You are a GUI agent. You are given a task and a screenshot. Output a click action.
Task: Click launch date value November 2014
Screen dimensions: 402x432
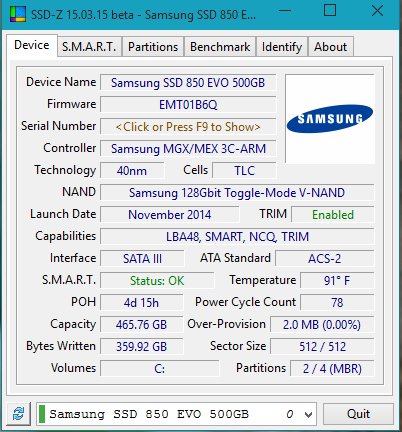tap(170, 215)
